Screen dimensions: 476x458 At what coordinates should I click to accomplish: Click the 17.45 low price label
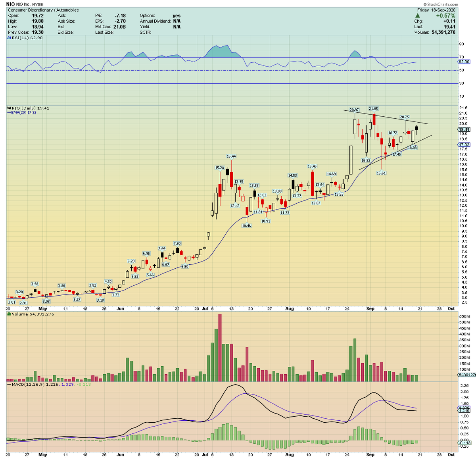[x=397, y=154]
